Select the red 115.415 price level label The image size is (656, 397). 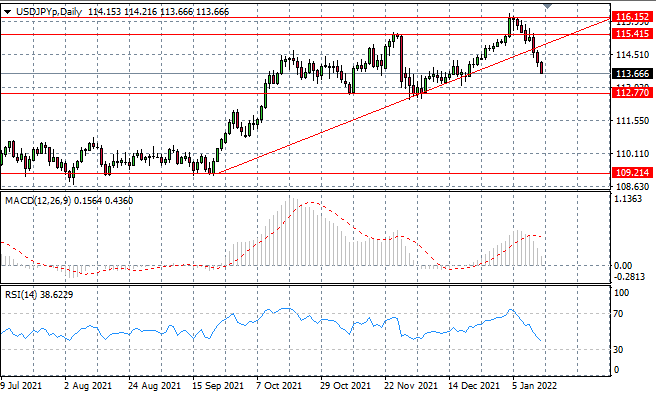click(633, 33)
